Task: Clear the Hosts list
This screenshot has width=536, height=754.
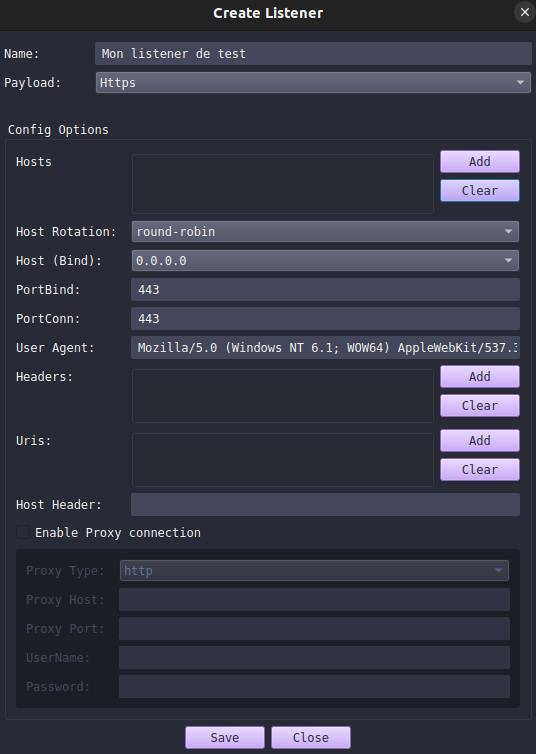Action: click(x=480, y=190)
